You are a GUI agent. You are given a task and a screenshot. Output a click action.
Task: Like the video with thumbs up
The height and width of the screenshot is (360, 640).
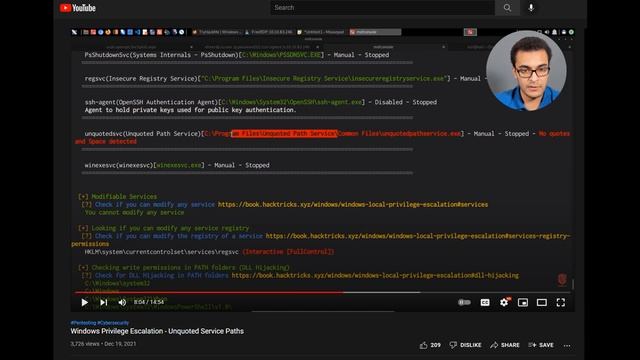424,345
